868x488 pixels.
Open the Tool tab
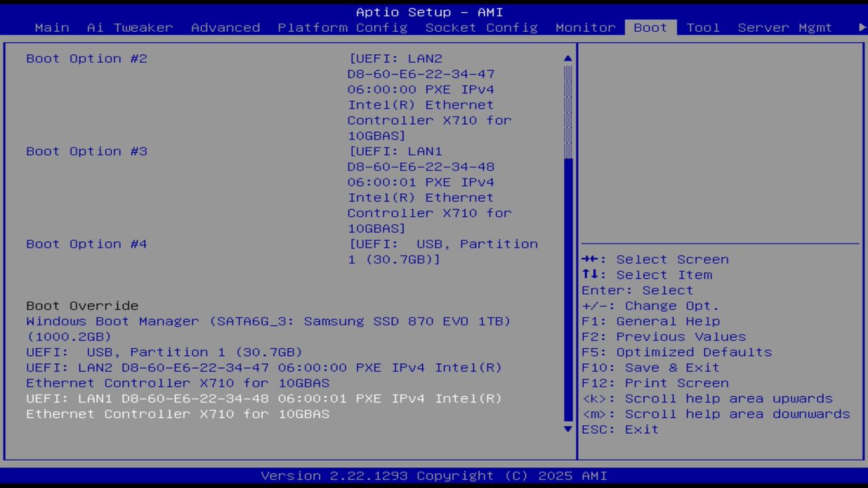tap(703, 28)
